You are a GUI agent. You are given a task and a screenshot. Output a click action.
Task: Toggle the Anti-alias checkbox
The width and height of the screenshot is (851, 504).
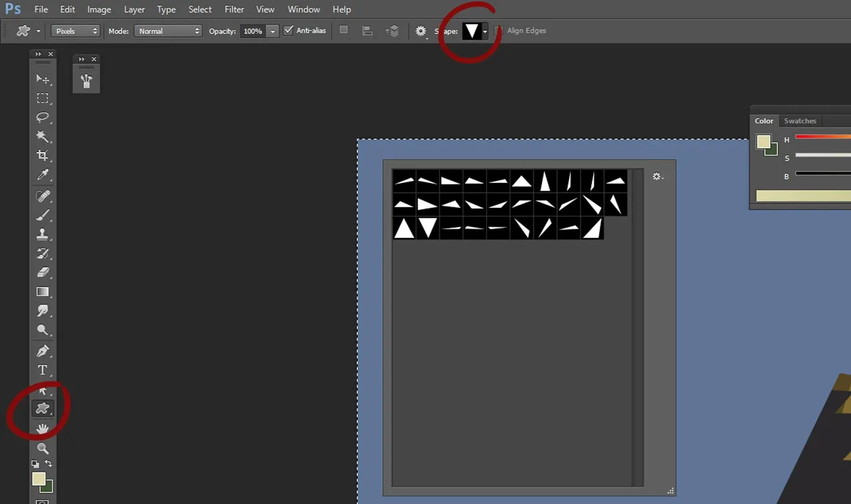tap(288, 31)
